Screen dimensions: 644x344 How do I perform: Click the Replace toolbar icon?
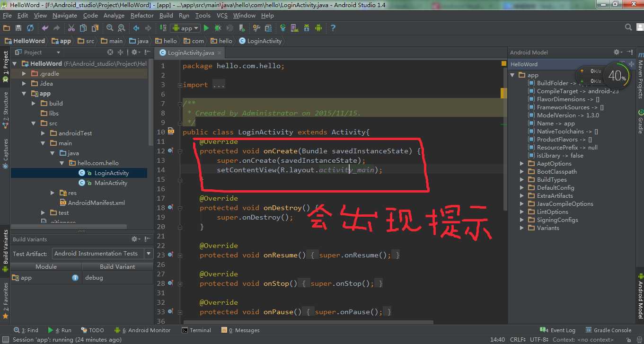tap(121, 28)
